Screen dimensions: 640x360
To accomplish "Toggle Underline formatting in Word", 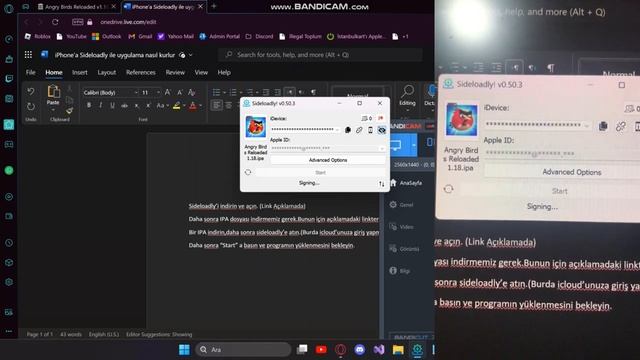I will pos(112,106).
